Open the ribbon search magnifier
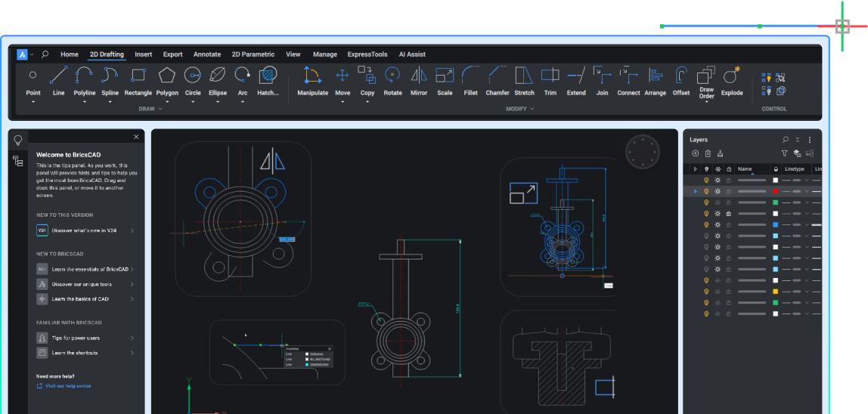 point(45,54)
